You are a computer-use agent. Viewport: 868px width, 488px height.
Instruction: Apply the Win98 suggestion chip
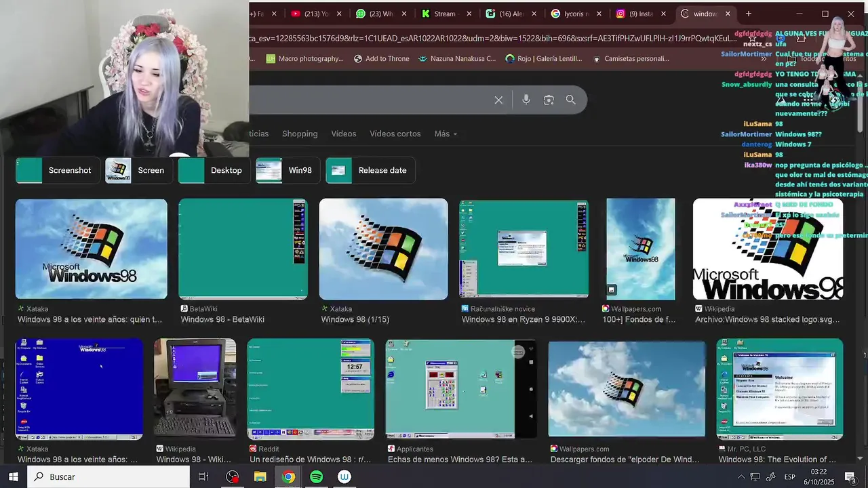coord(288,170)
